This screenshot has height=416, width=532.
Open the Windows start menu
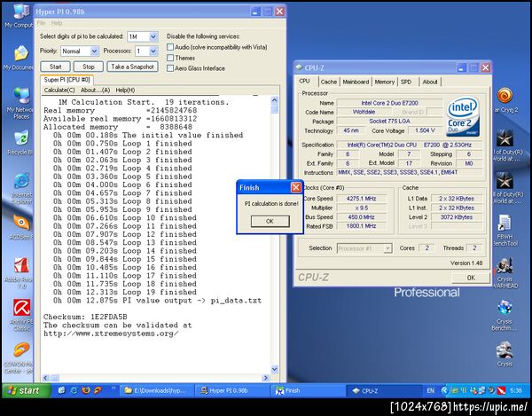click(24, 390)
